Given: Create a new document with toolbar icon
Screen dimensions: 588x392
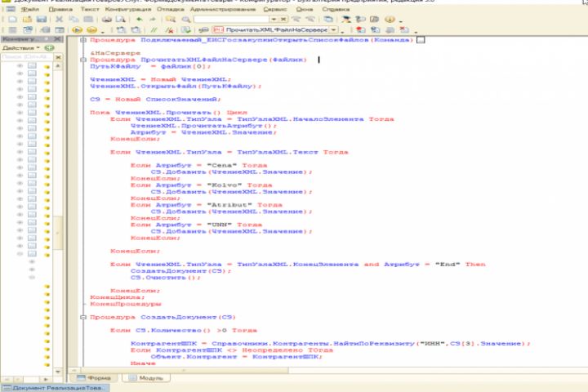Looking at the screenshot, I should click(12, 19).
